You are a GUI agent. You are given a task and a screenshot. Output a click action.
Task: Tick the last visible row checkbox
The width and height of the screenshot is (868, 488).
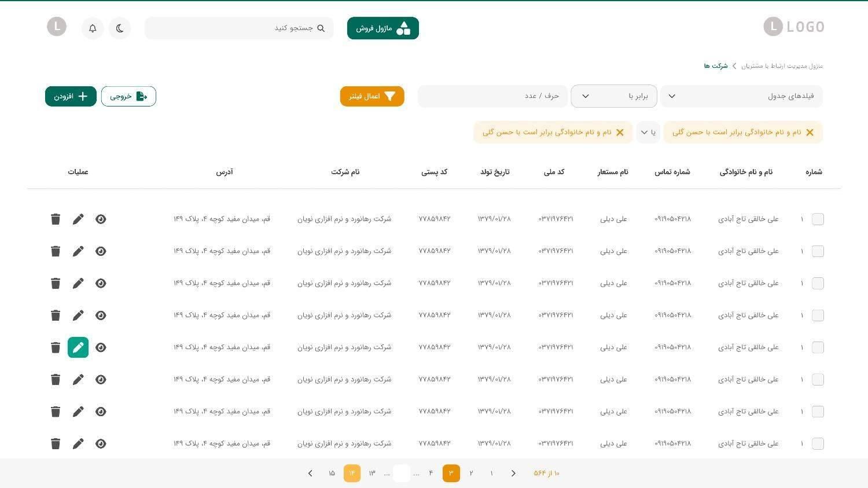(x=818, y=443)
